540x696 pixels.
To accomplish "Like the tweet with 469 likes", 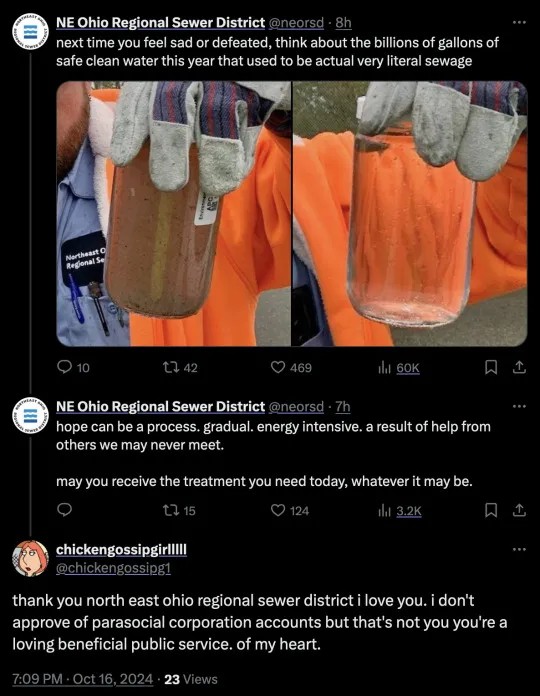I will pyautogui.click(x=278, y=367).
